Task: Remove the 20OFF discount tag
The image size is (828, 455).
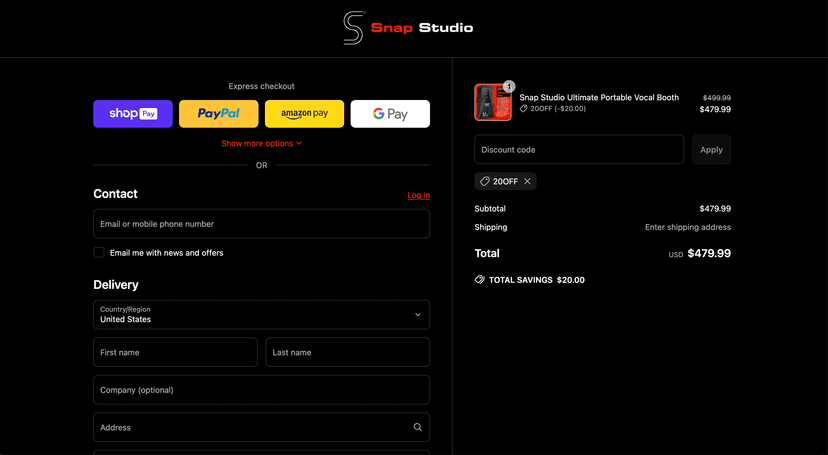Action: point(527,182)
